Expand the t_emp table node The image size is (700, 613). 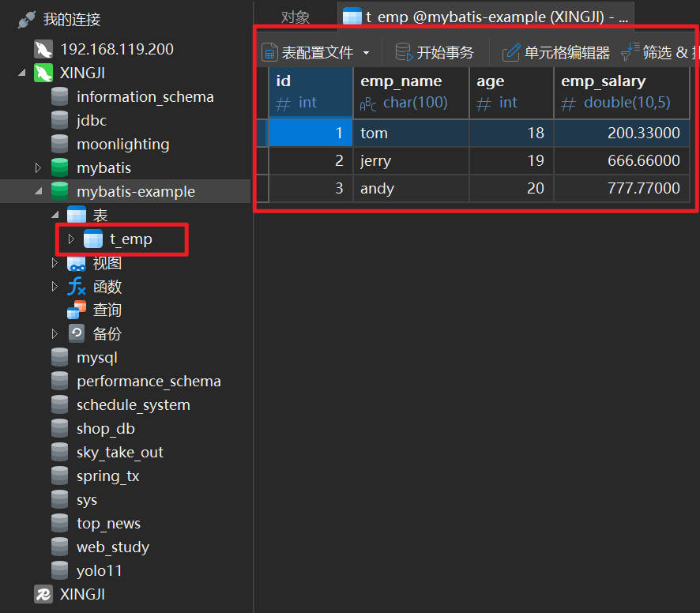[71, 239]
